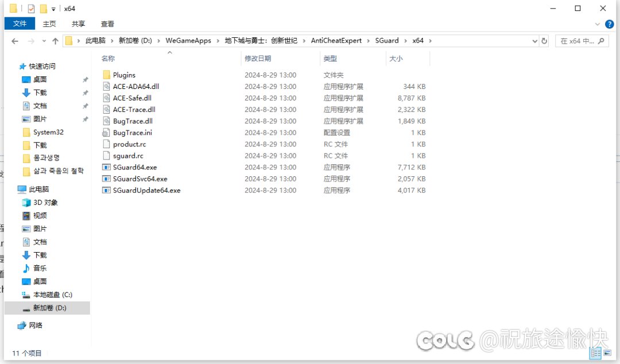Image resolution: width=620 pixels, height=364 pixels.
Task: Go up one folder level arrow
Action: 55,41
